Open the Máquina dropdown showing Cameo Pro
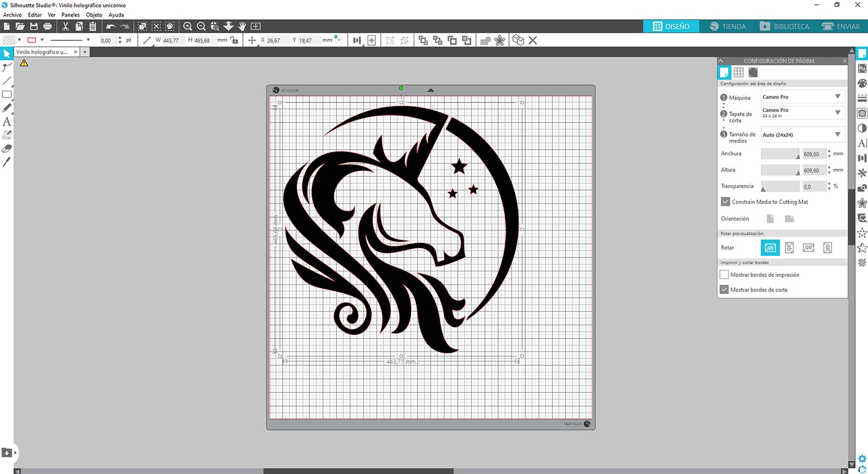The image size is (868, 474). click(x=802, y=97)
